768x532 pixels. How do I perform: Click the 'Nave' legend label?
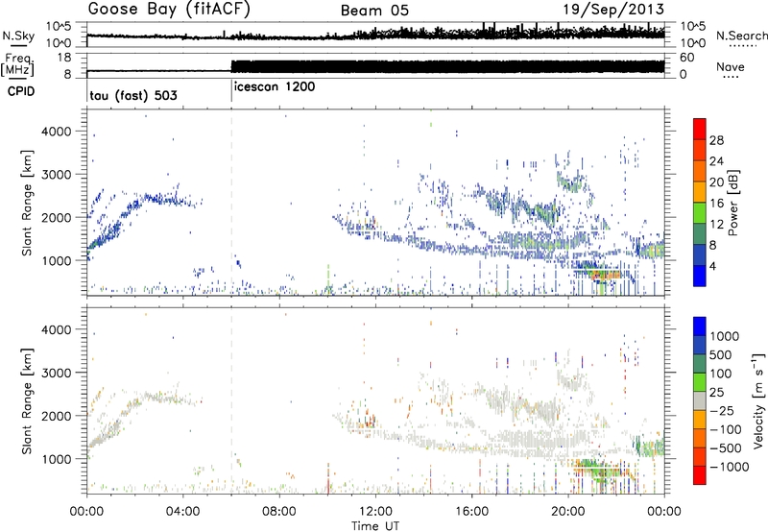[731, 66]
